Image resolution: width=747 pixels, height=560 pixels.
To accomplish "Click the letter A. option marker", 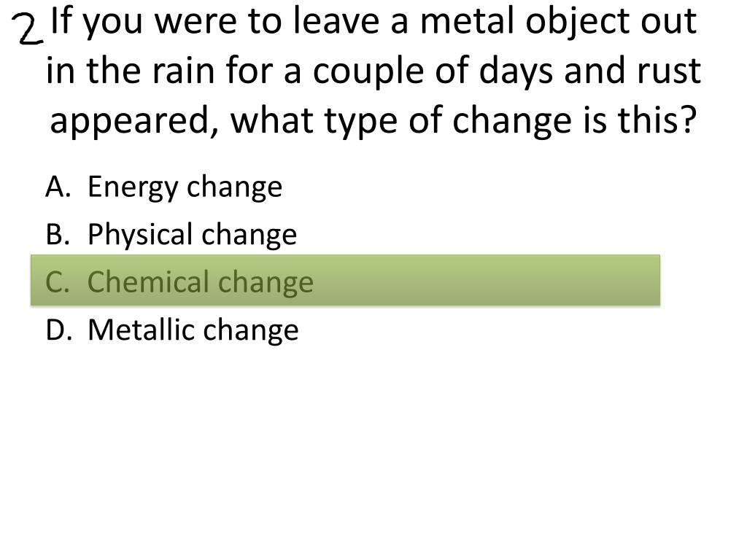I will click(x=58, y=186).
